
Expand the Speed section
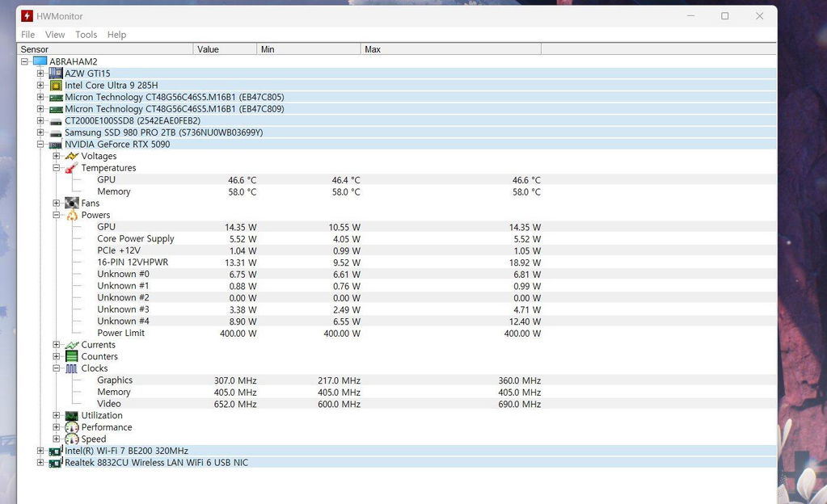57,439
